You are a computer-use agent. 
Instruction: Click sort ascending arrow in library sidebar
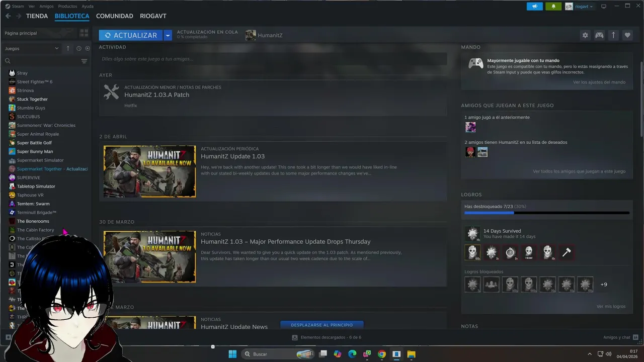tap(68, 48)
